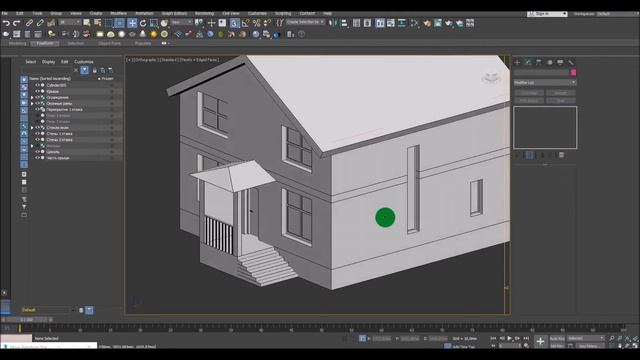Click the Undo arrow icon
The height and width of the screenshot is (360, 640).
(x=6, y=23)
